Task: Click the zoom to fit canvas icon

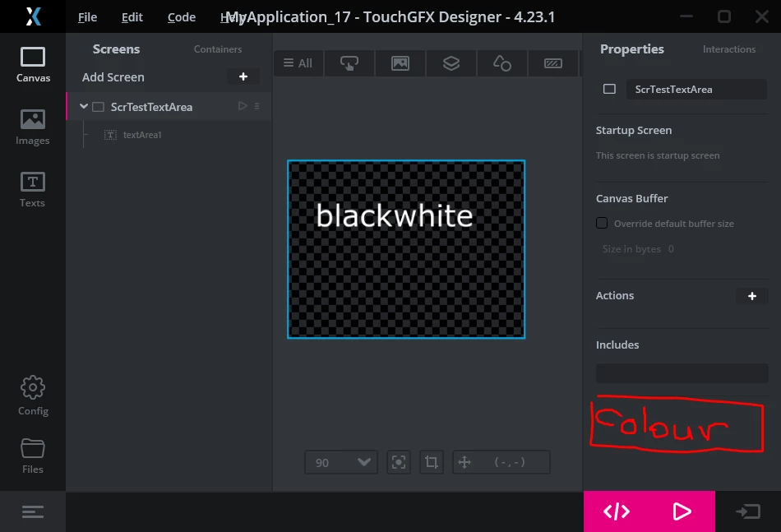Action: point(399,462)
